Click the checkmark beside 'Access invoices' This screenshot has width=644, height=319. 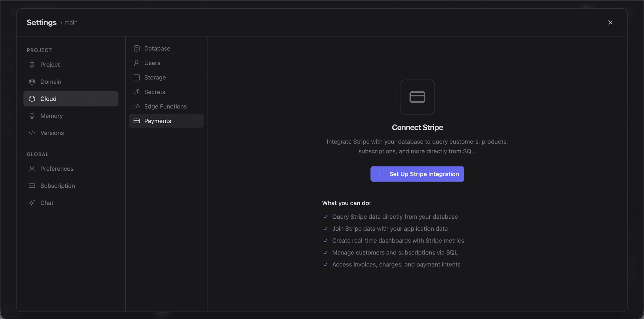pyautogui.click(x=325, y=264)
